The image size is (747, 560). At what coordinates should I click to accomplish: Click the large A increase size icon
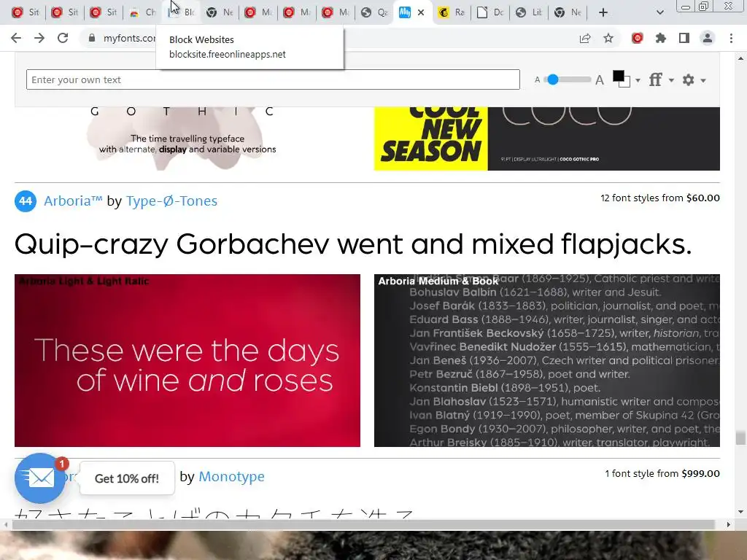click(x=600, y=79)
